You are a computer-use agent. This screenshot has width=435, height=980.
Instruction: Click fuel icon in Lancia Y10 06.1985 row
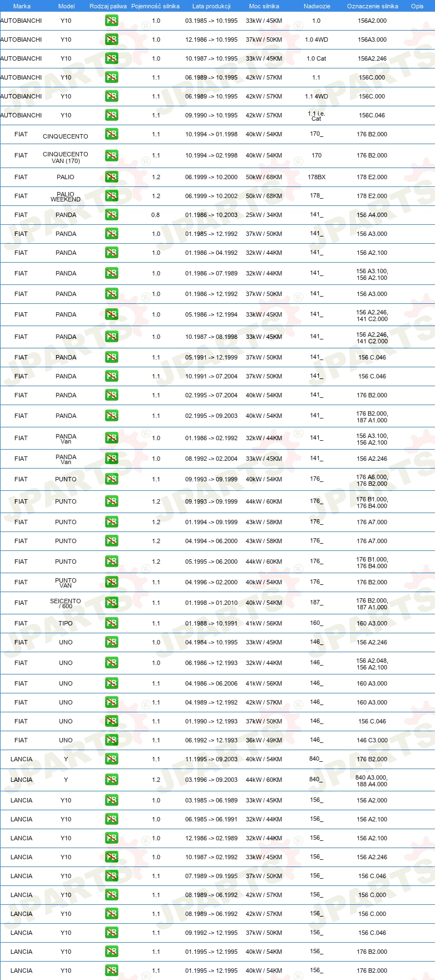pos(111,819)
